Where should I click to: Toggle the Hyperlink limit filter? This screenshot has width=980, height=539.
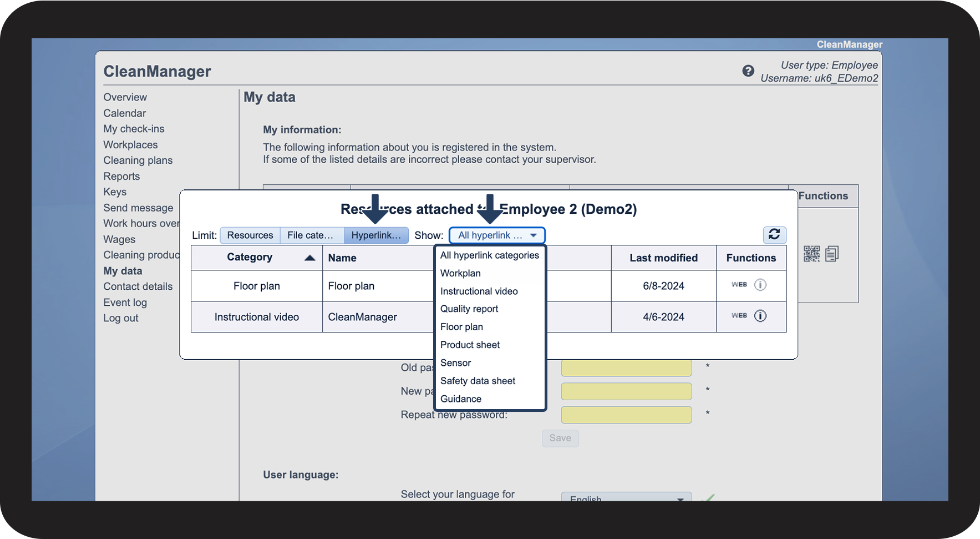coord(376,235)
